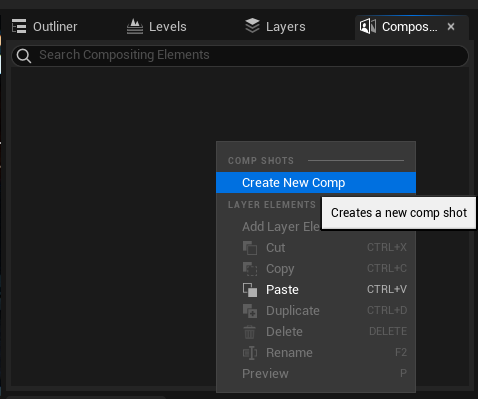Click the Composure panel icon
This screenshot has height=399, width=478.
(368, 26)
